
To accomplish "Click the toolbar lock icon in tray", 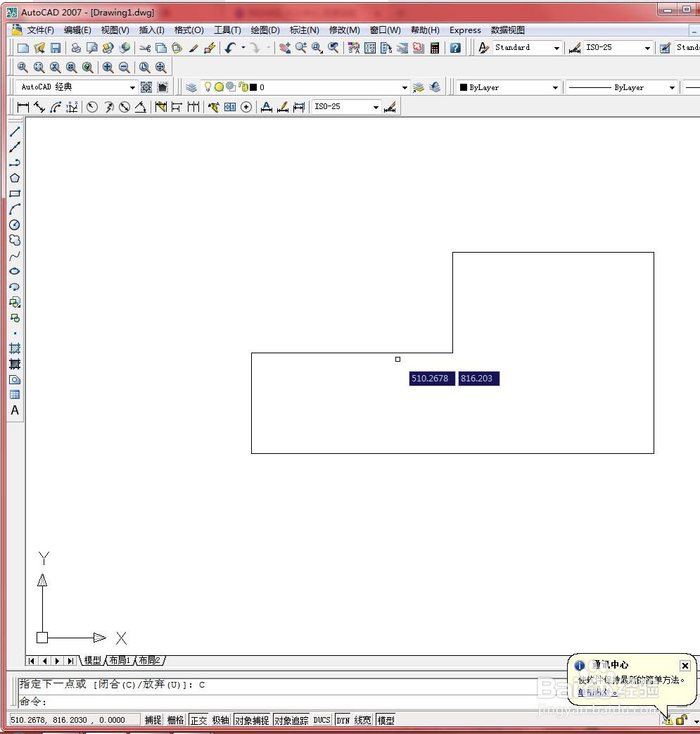I will click(x=681, y=719).
